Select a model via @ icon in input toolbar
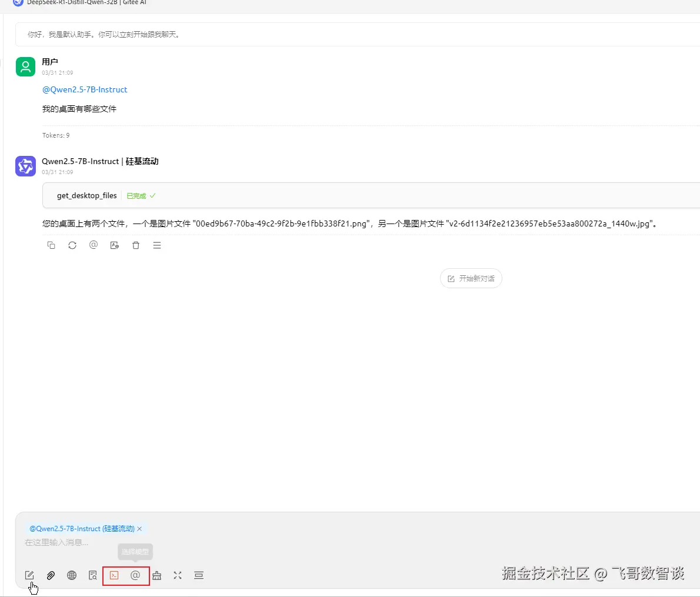 pyautogui.click(x=135, y=575)
